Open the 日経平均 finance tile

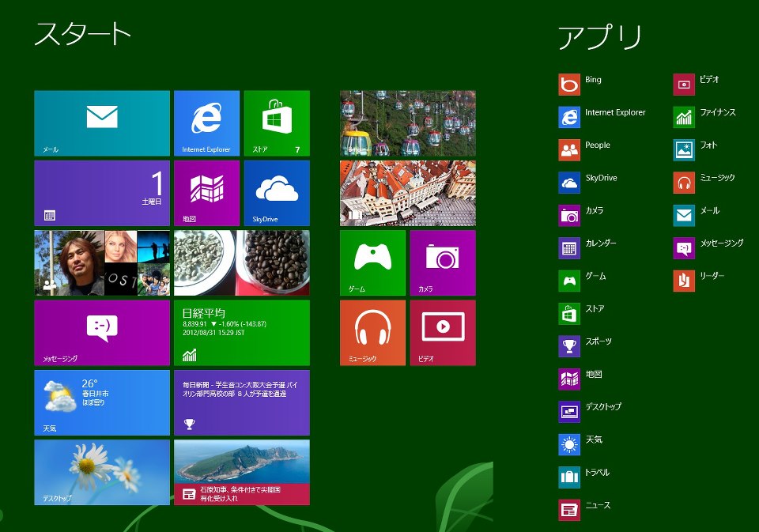pyautogui.click(x=242, y=333)
